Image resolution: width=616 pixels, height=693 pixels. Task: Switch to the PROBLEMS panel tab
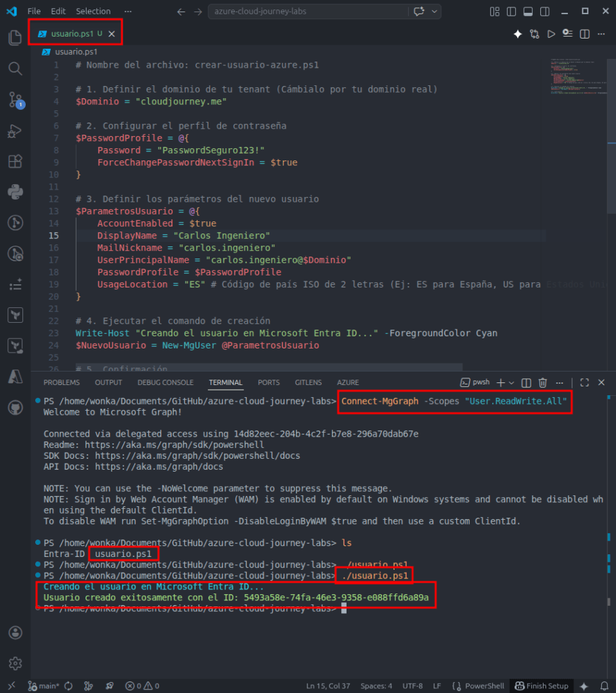(62, 382)
